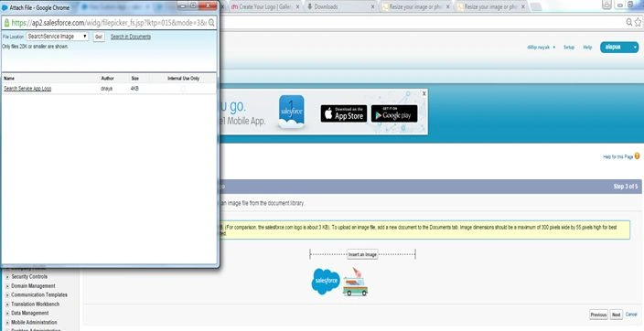Click the Name column header
The height and width of the screenshot is (331, 644).
click(x=9, y=78)
